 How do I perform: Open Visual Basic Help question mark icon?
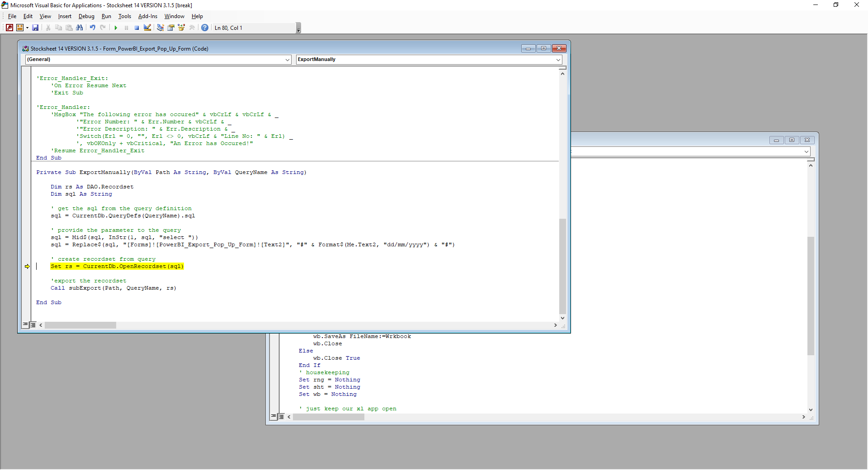[205, 28]
